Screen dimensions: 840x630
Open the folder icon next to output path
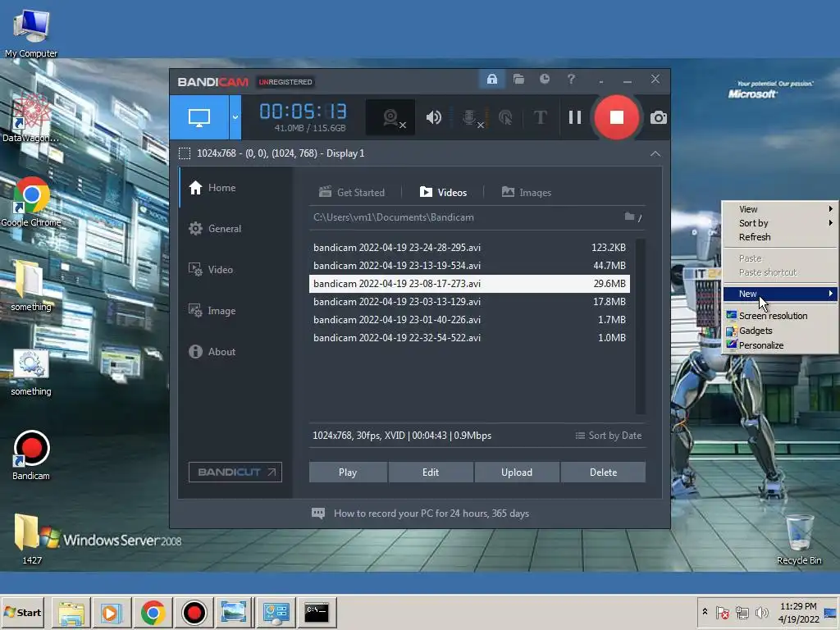(x=629, y=217)
